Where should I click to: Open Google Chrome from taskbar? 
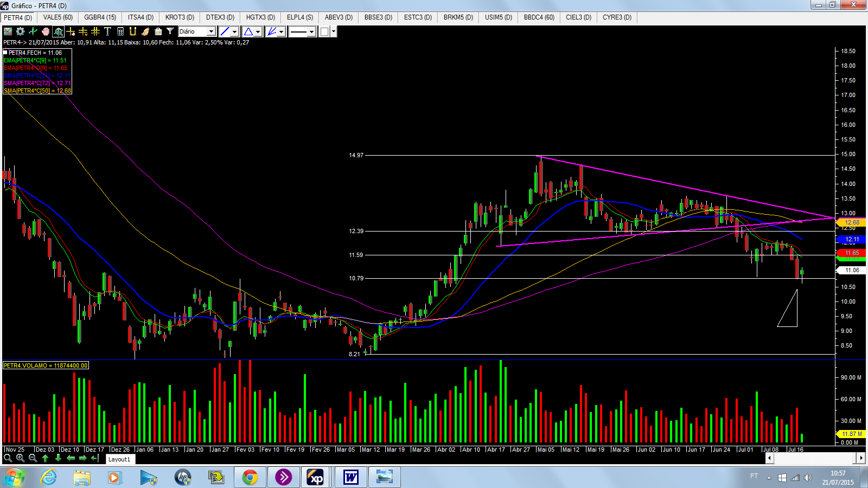[x=250, y=477]
